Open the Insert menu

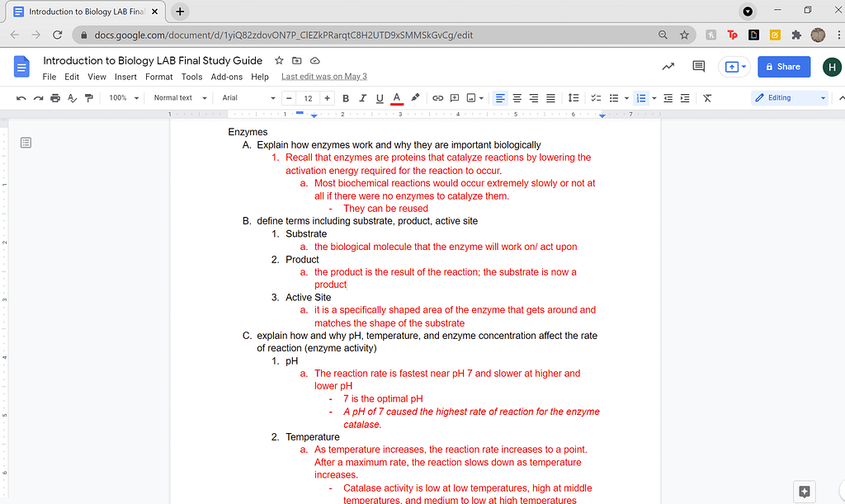coord(125,77)
